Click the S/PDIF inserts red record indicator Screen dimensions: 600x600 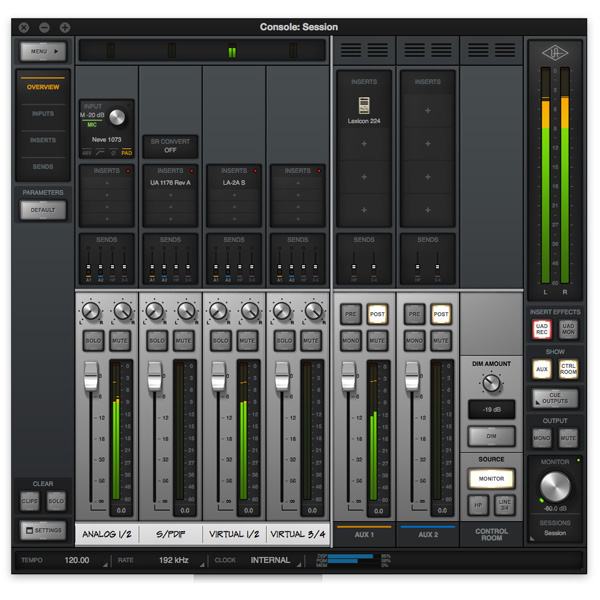192,171
